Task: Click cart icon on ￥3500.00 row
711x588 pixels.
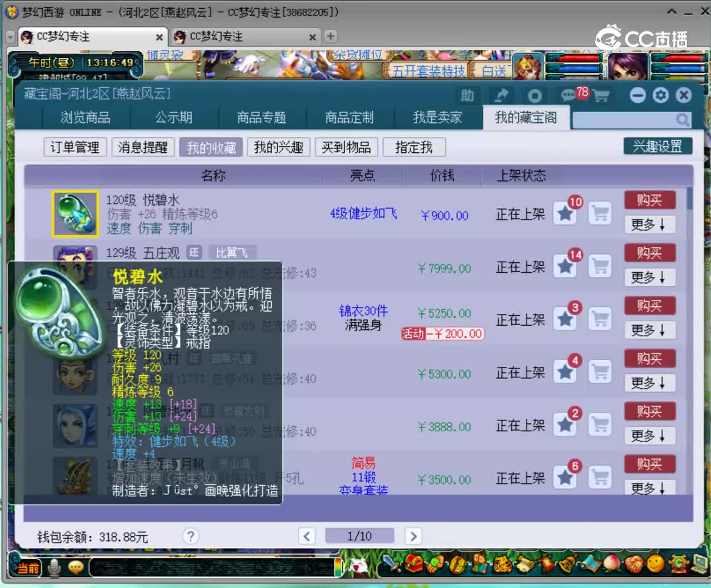Action: pos(600,477)
